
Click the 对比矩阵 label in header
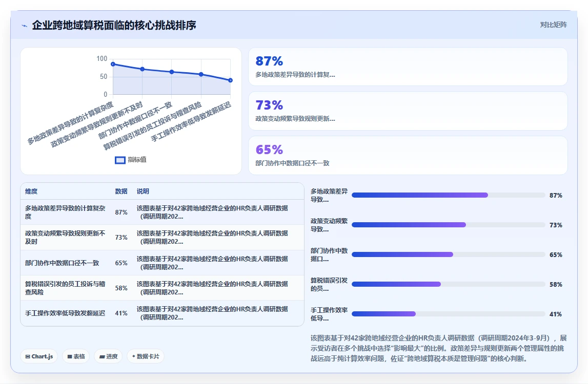tap(553, 25)
